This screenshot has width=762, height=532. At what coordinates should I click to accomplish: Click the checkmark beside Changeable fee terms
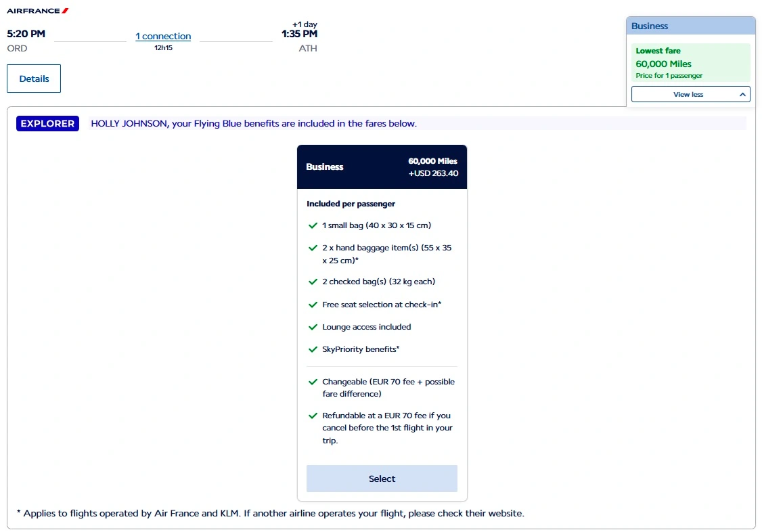pyautogui.click(x=313, y=382)
